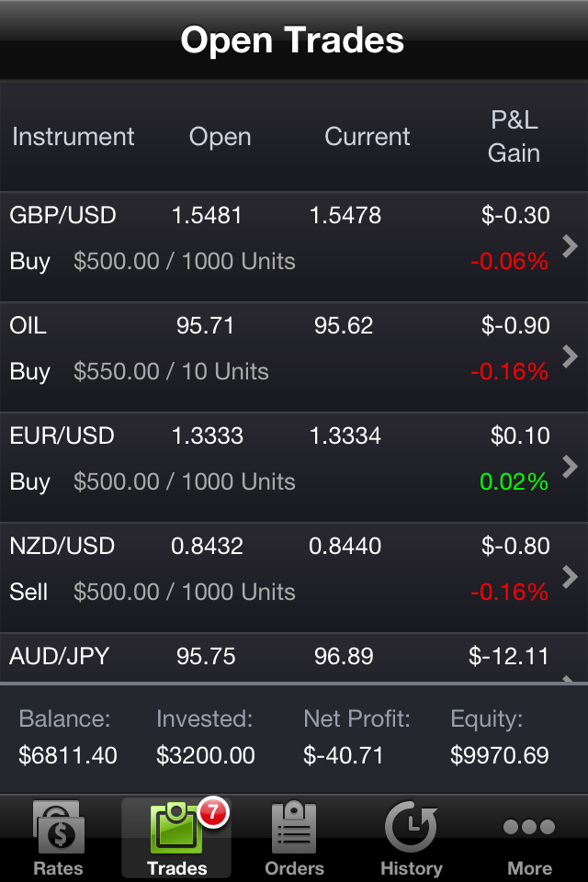
Task: Expand EUR/USD trade details chevron
Action: click(570, 466)
